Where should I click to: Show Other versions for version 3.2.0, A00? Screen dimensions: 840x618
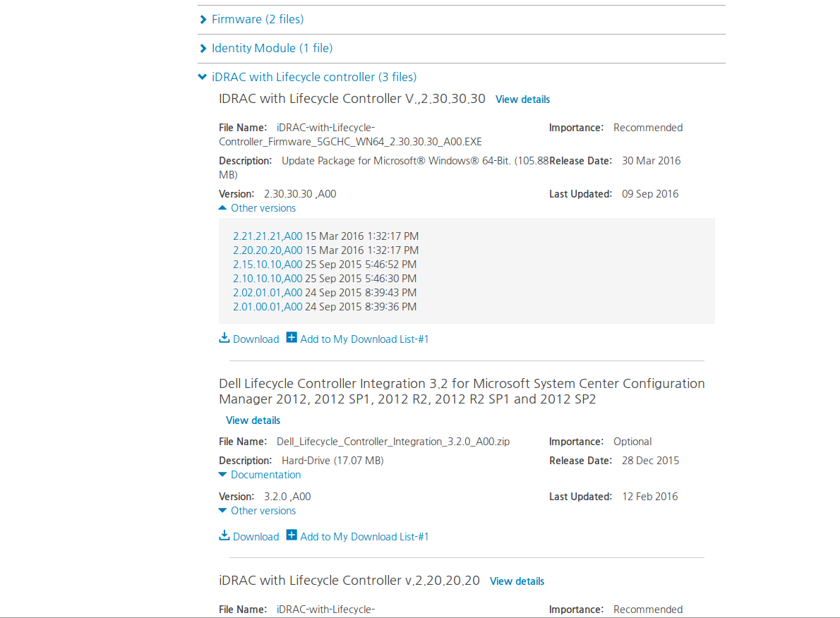[x=263, y=511]
